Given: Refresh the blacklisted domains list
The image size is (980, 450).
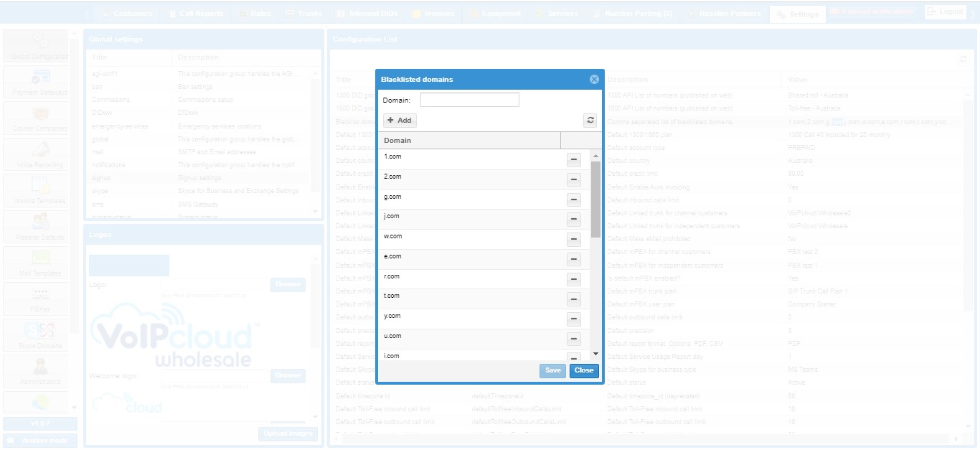Looking at the screenshot, I should coord(590,121).
